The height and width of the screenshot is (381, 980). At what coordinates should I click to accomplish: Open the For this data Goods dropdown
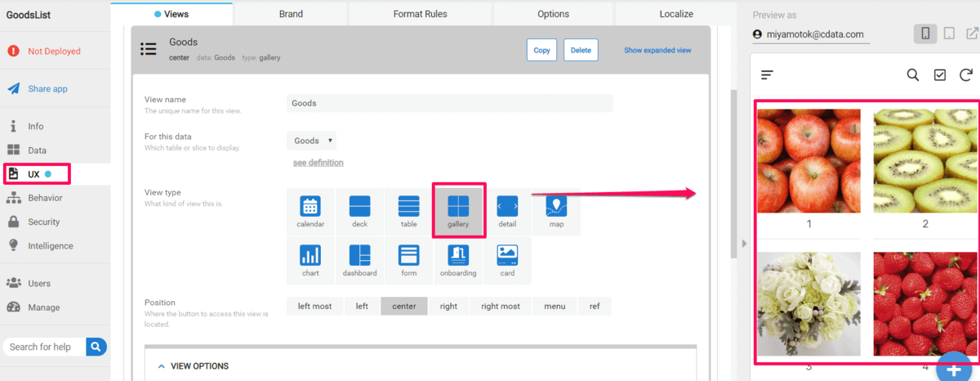311,141
